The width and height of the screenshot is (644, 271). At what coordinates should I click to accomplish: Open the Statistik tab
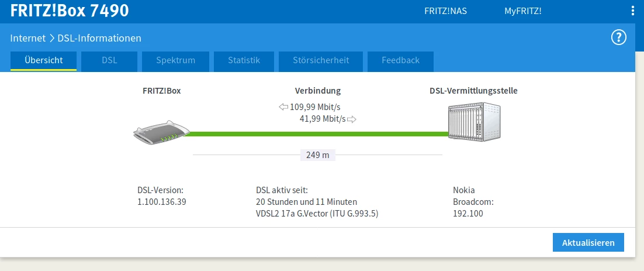pos(244,61)
